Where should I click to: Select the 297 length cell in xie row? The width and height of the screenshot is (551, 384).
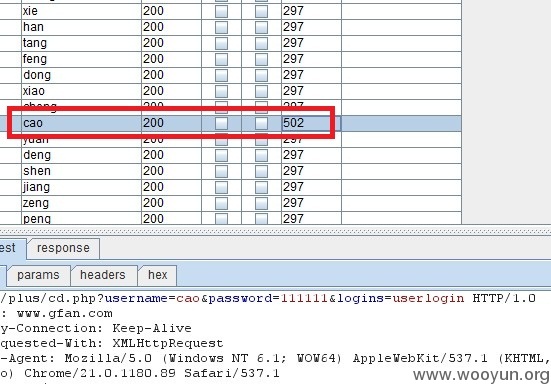click(x=311, y=11)
